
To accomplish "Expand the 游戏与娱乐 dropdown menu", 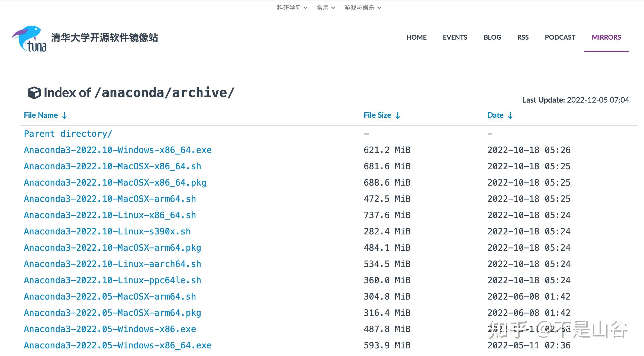I will [x=363, y=8].
